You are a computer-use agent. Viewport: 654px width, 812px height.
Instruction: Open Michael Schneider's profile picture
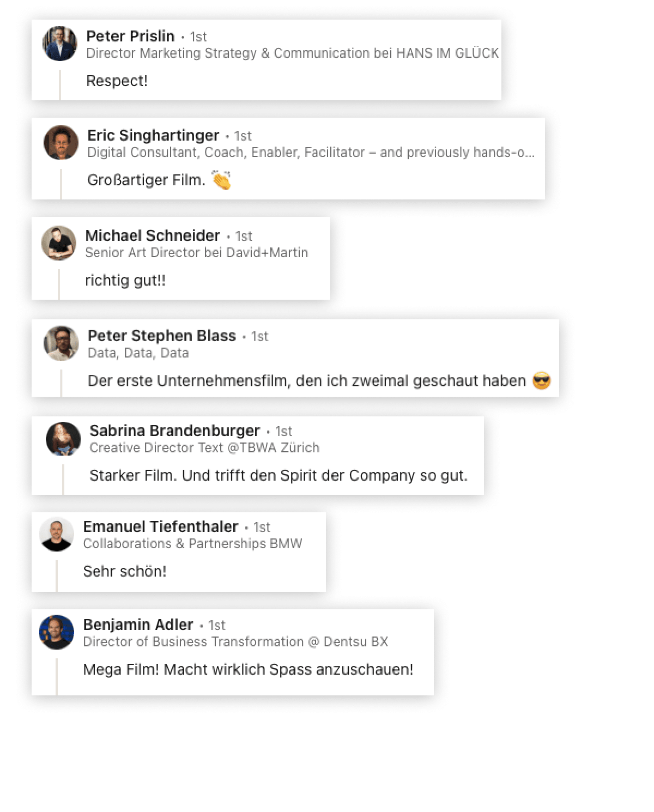point(59,243)
